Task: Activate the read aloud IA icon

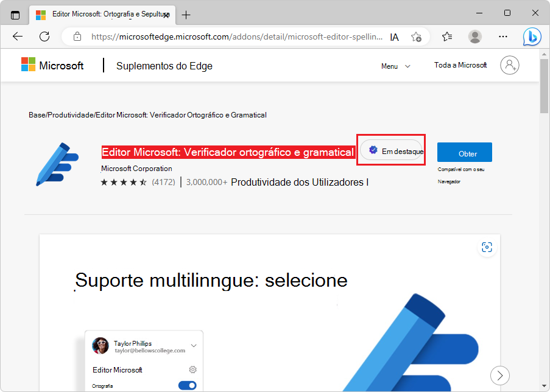Action: 394,37
